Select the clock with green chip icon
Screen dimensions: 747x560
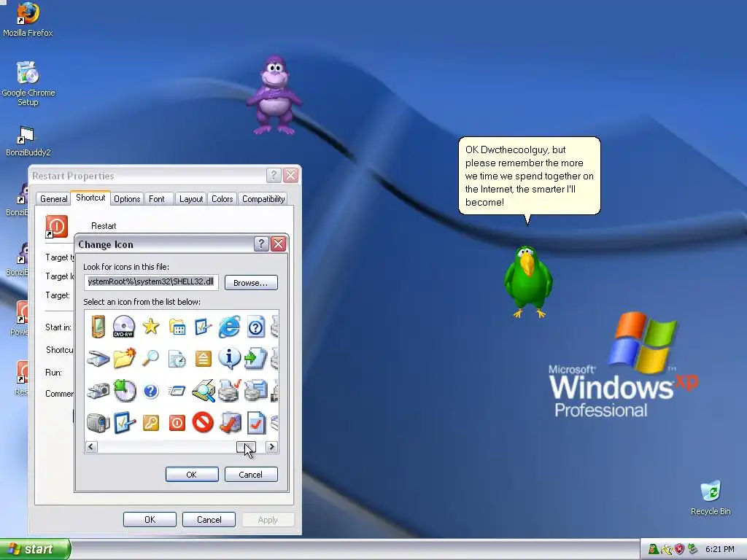124,391
